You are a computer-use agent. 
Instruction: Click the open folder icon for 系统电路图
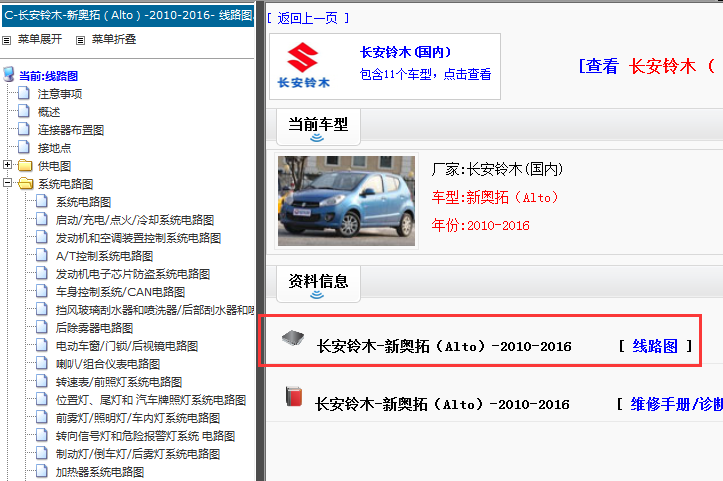point(25,183)
